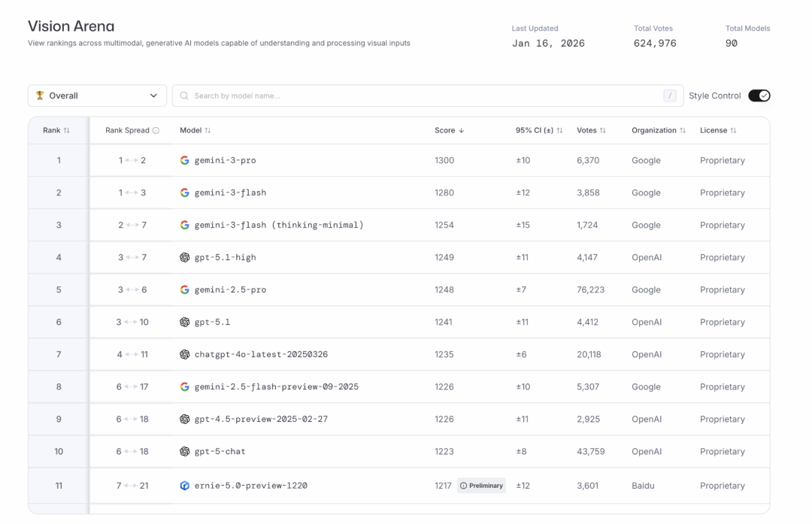Focus the search by model name field
Viewport: 812px width, 524px height.
coord(428,95)
